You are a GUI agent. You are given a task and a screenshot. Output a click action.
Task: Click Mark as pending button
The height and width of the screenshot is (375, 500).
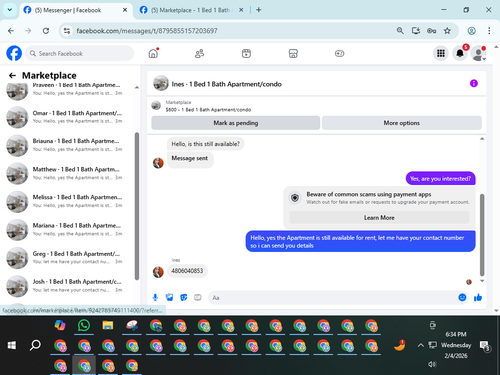point(236,123)
